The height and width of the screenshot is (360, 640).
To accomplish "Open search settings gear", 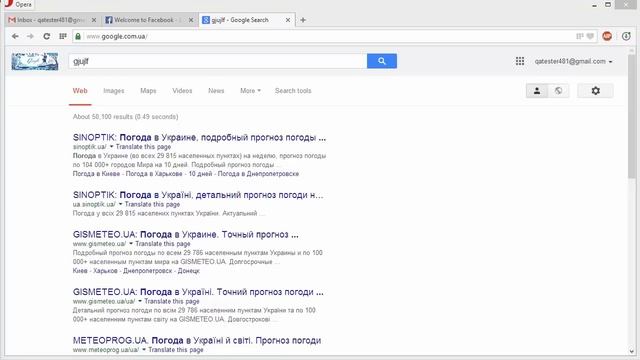I will 596,91.
